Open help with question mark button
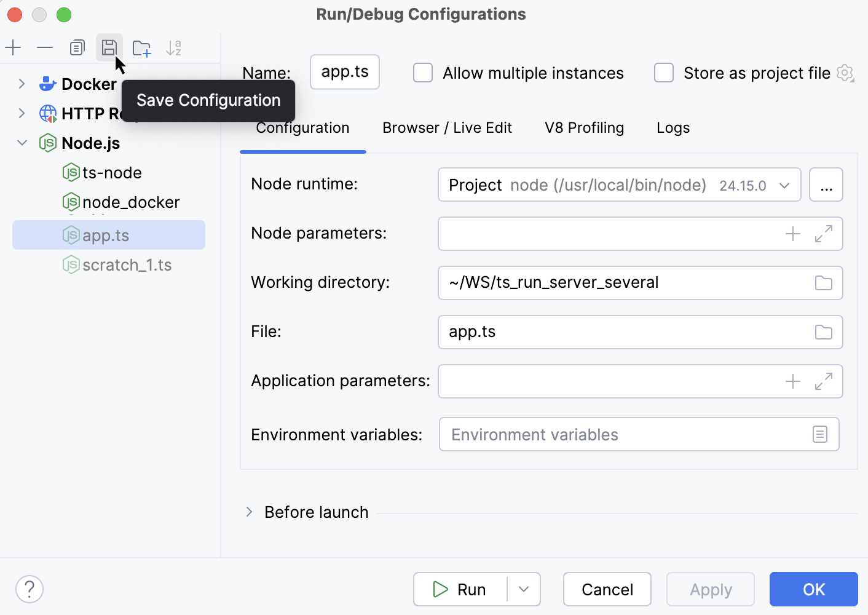Screen dimensions: 868x615 [x=30, y=589]
